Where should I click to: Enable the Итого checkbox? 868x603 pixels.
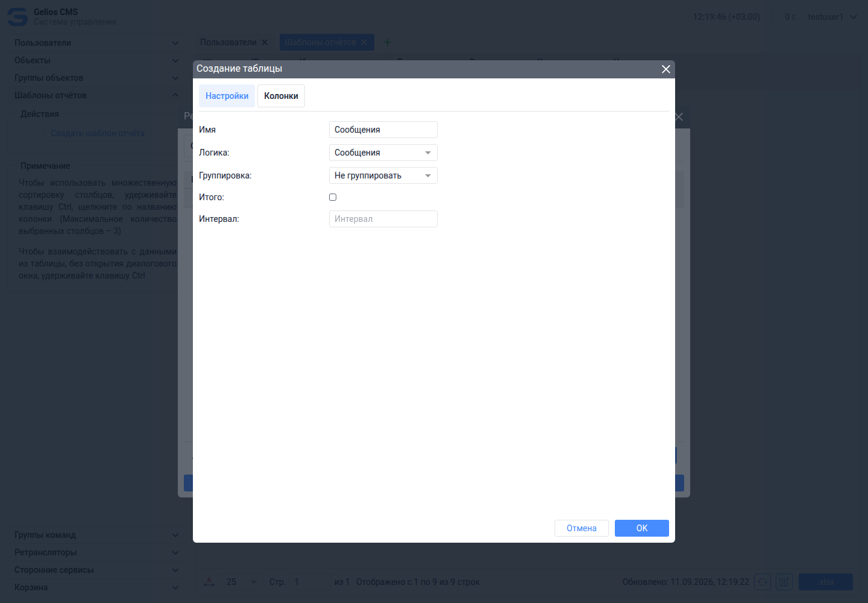333,197
